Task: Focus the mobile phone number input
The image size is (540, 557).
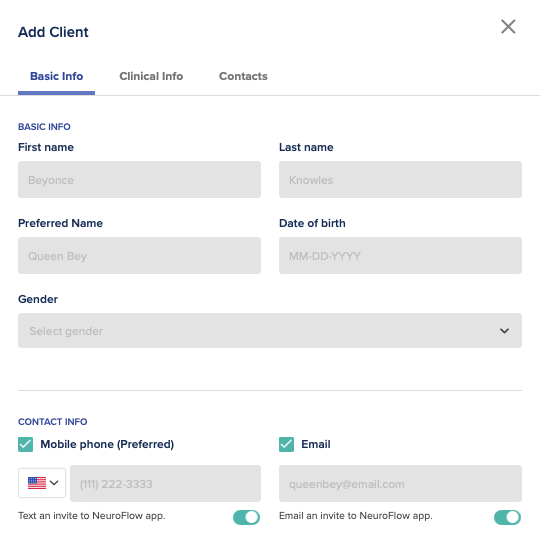Action: [165, 483]
